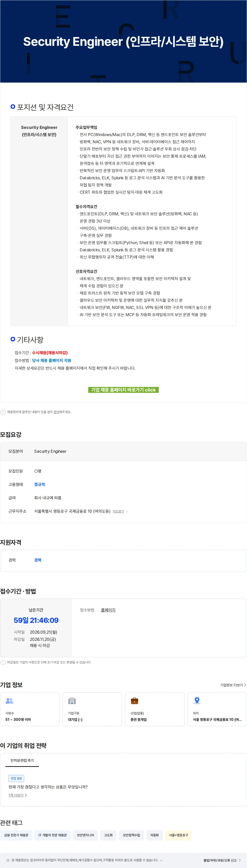This screenshot has height=868, width=247.
Task: Select the 보안엔지니어 tag
Action: point(85,835)
